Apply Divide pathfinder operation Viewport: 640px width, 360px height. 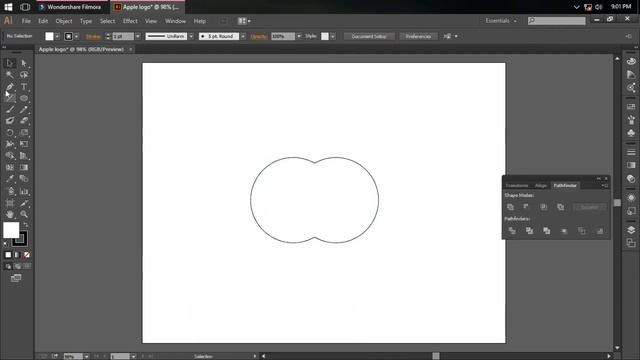[512, 231]
